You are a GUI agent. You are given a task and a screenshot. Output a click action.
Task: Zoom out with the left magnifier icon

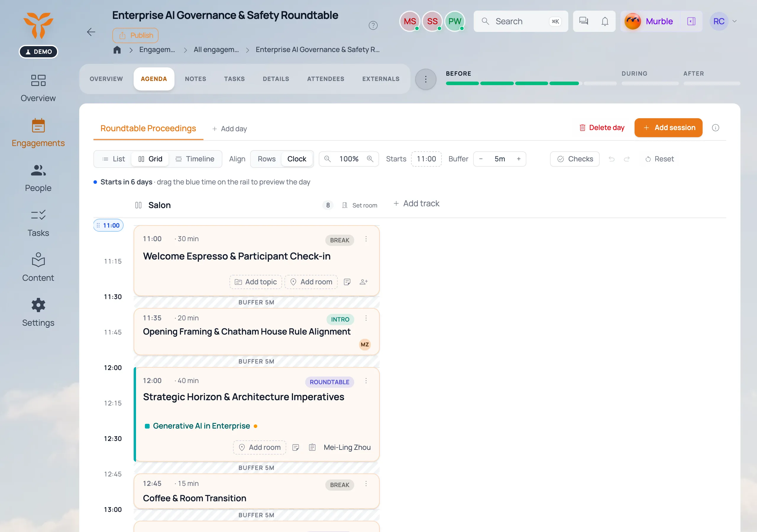tap(327, 159)
